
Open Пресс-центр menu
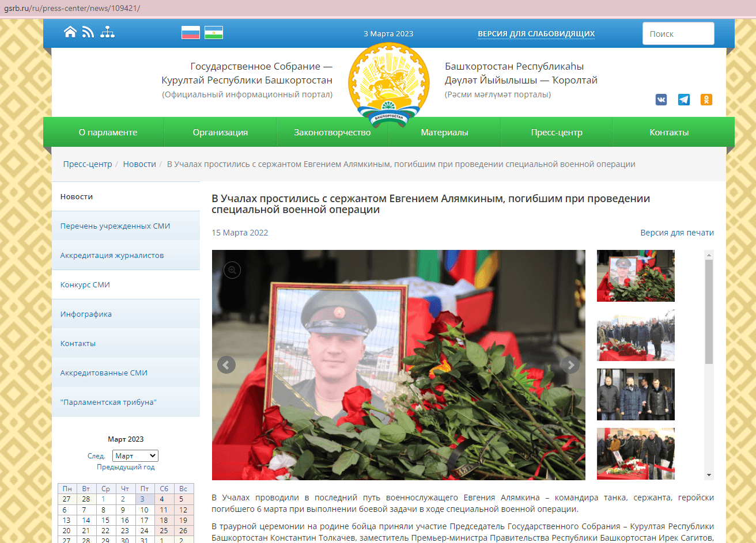pos(557,132)
